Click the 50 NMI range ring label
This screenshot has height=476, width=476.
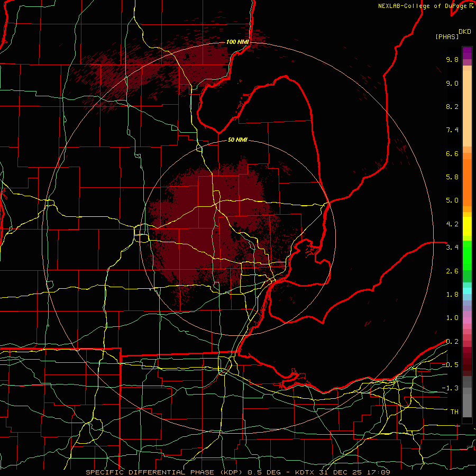pos(237,140)
